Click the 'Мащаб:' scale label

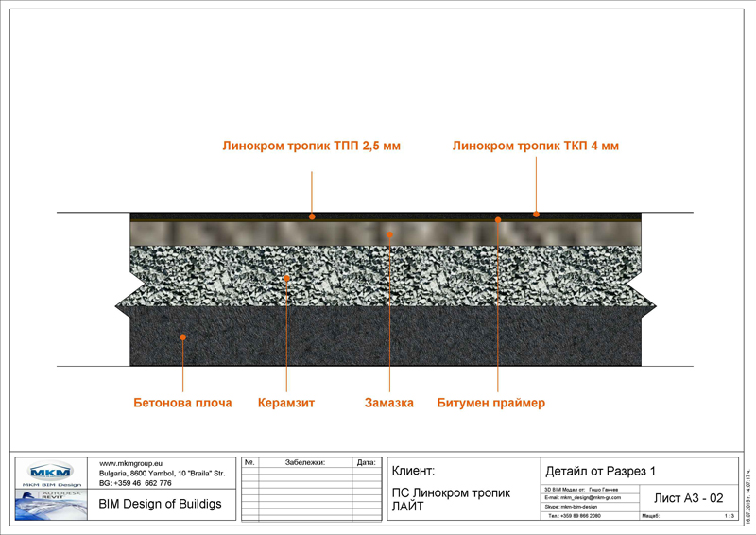[650, 516]
